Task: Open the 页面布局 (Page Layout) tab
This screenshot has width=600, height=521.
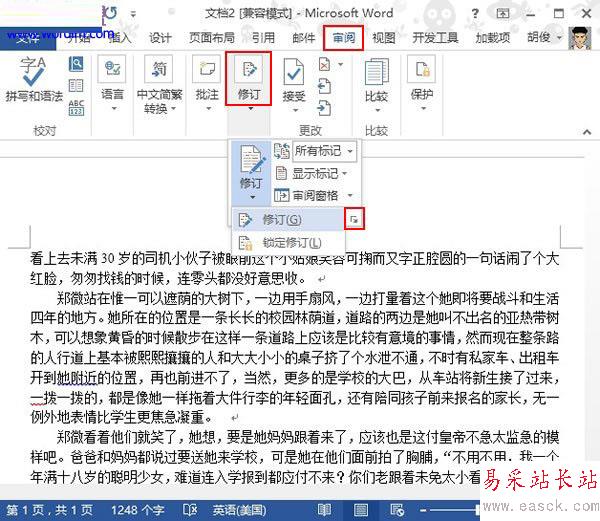Action: (x=212, y=38)
